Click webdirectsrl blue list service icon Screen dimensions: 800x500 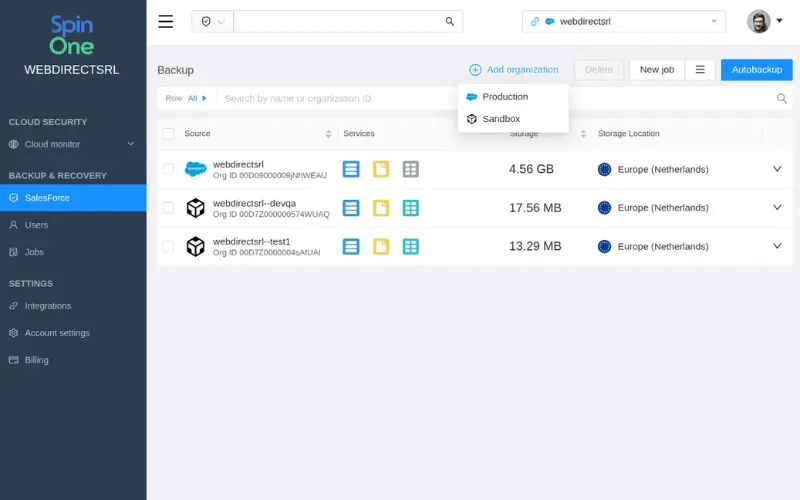point(351,169)
